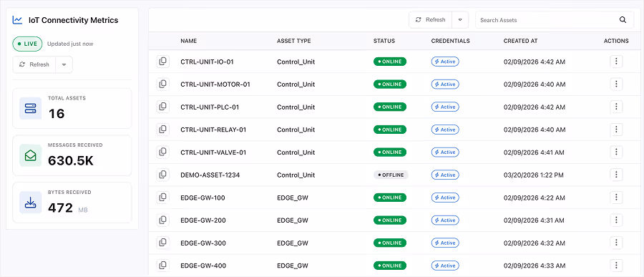Open actions menu for CTRL-UNIT-IO-01
The width and height of the screenshot is (644, 277).
coord(616,62)
